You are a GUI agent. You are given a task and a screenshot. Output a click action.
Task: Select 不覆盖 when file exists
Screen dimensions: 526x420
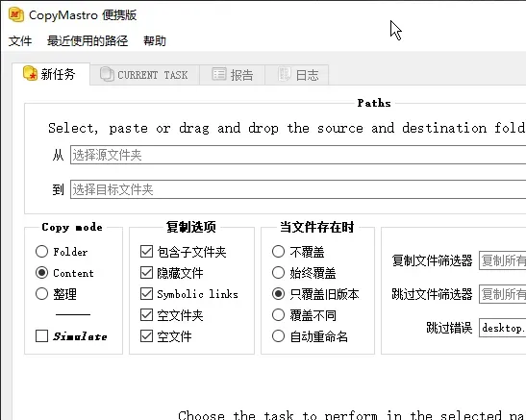coord(298,252)
